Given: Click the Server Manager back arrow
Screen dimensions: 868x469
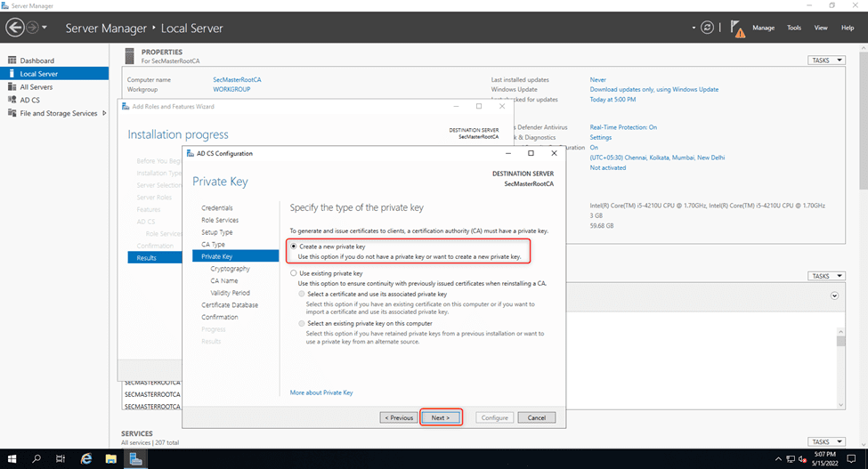Looking at the screenshot, I should [15, 27].
